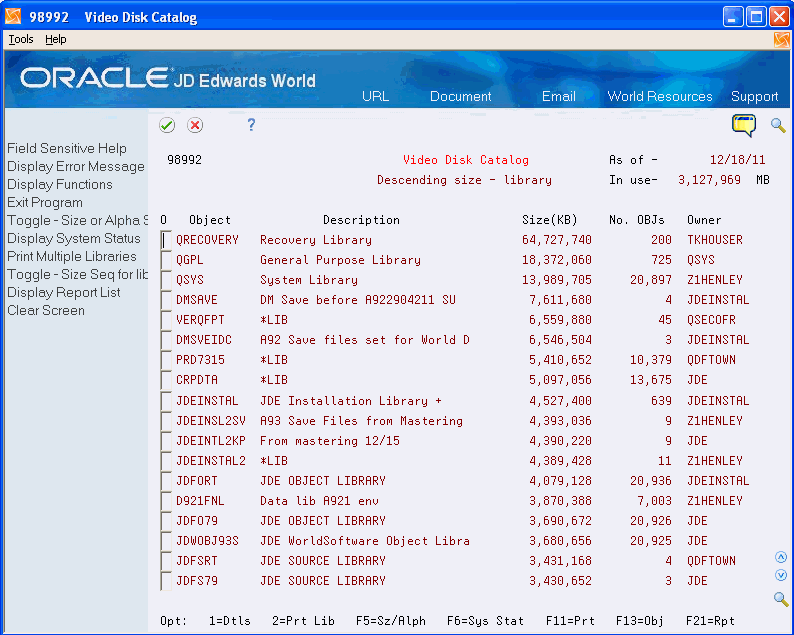Click option field for QGPL row
The width and height of the screenshot is (794, 635).
click(x=166, y=260)
